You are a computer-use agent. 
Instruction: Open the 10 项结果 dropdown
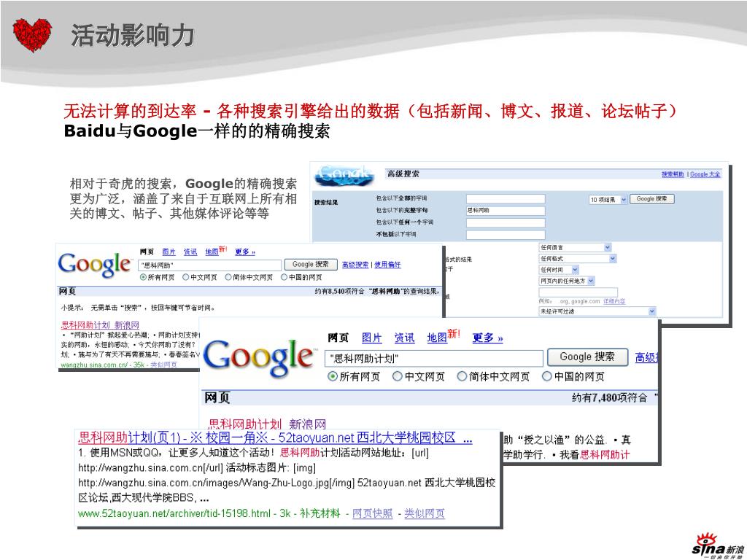coord(608,200)
